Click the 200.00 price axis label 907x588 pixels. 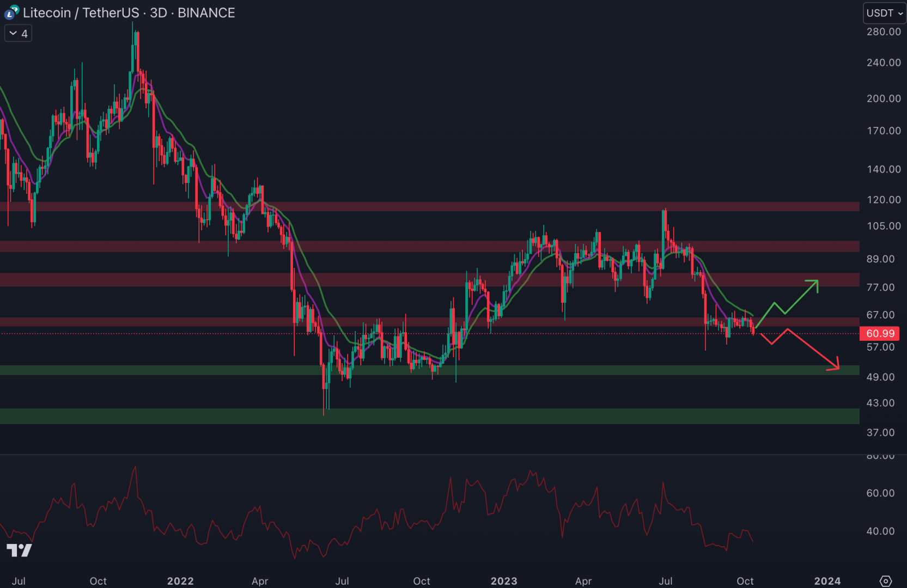pyautogui.click(x=884, y=99)
